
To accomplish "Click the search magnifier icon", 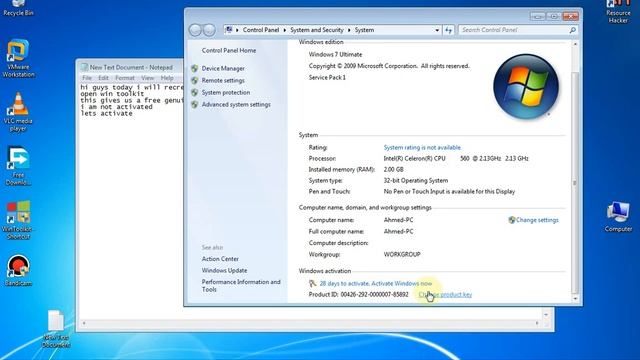I will click(572, 30).
